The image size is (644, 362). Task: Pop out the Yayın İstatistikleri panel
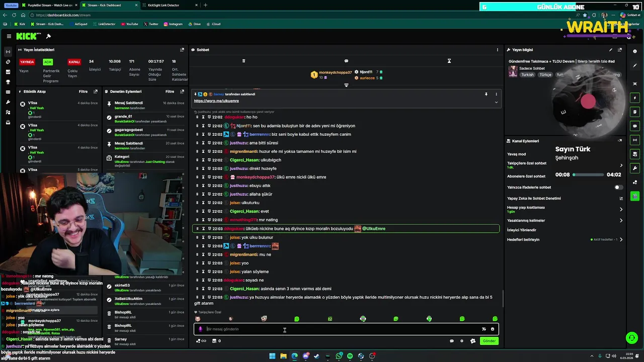tap(182, 50)
